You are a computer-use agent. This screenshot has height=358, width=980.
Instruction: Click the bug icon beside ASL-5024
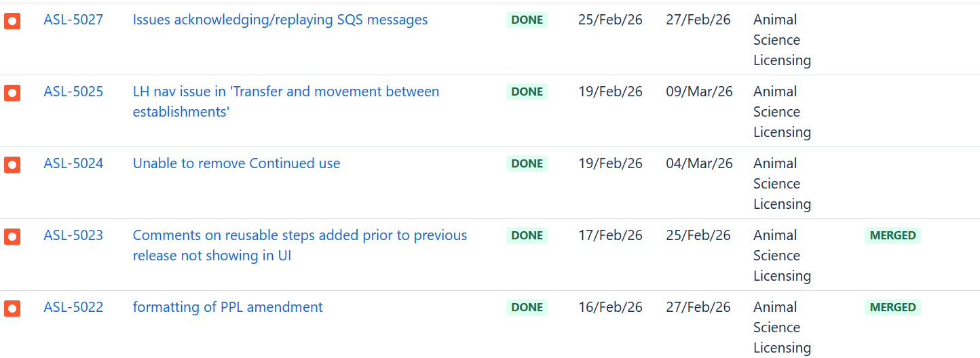pyautogui.click(x=12, y=165)
